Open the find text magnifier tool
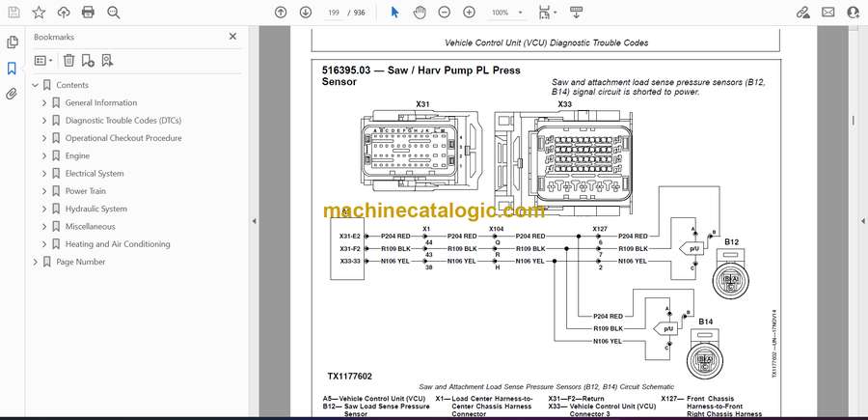The width and height of the screenshot is (868, 420). 114,13
